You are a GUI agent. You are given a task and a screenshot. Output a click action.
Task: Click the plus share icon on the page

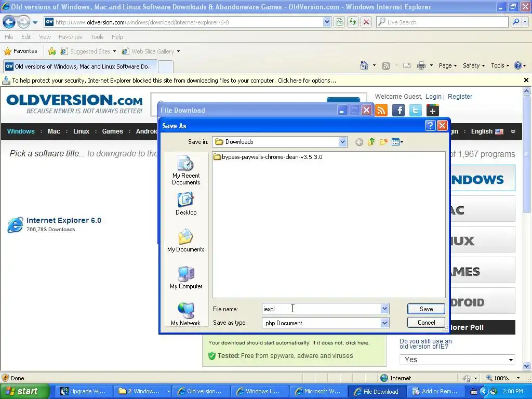click(x=433, y=110)
